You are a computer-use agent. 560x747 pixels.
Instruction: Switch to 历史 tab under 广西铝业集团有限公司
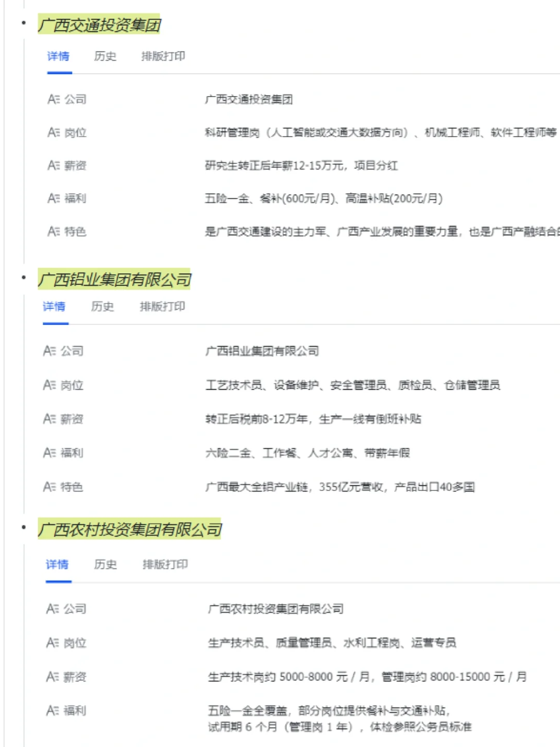[x=103, y=307]
